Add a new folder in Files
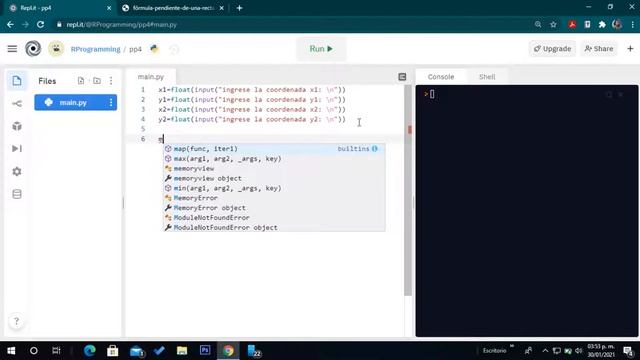 [97, 81]
